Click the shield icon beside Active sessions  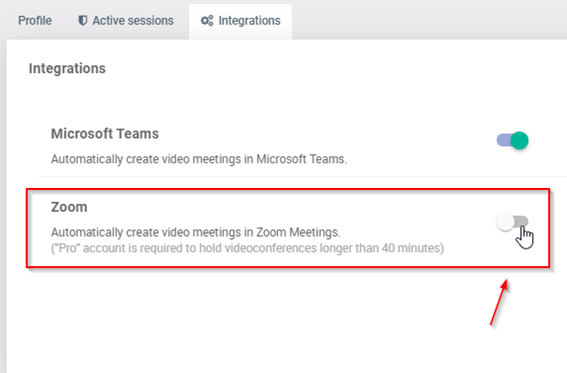[82, 21]
